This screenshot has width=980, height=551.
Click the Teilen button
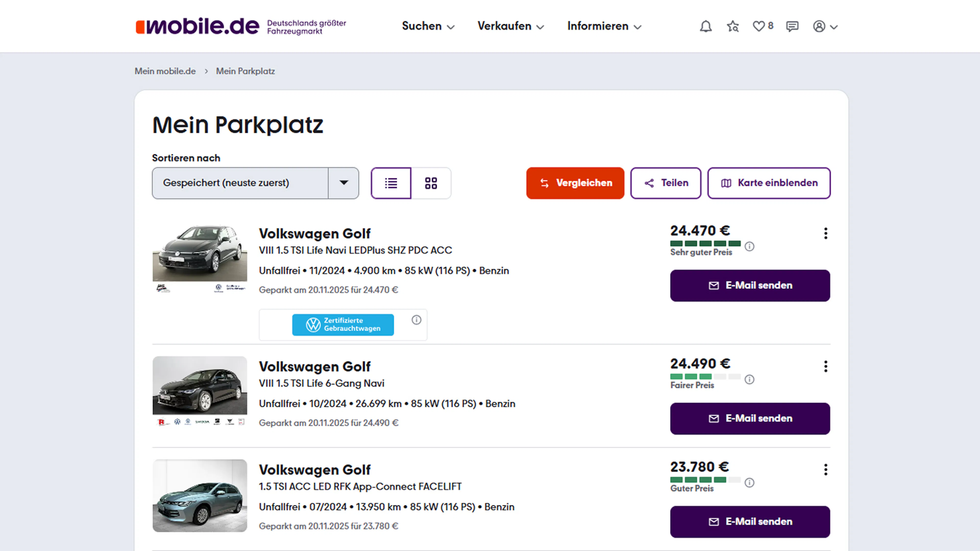666,183
